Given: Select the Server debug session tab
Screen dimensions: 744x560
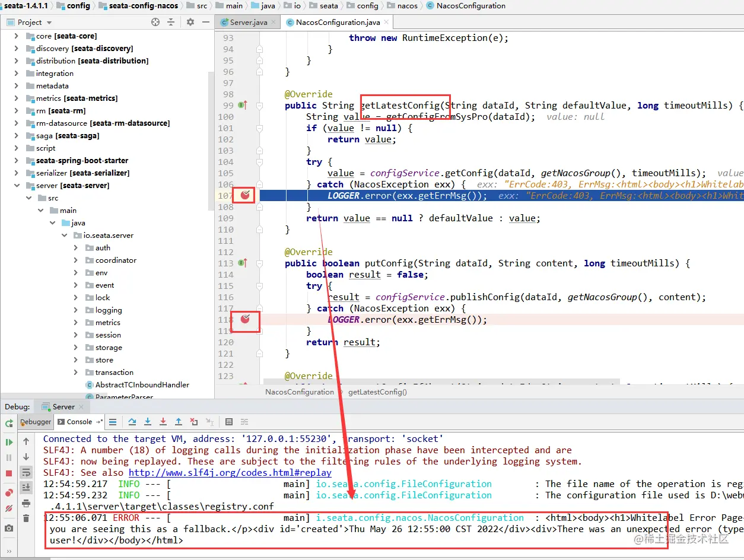Looking at the screenshot, I should pyautogui.click(x=63, y=407).
